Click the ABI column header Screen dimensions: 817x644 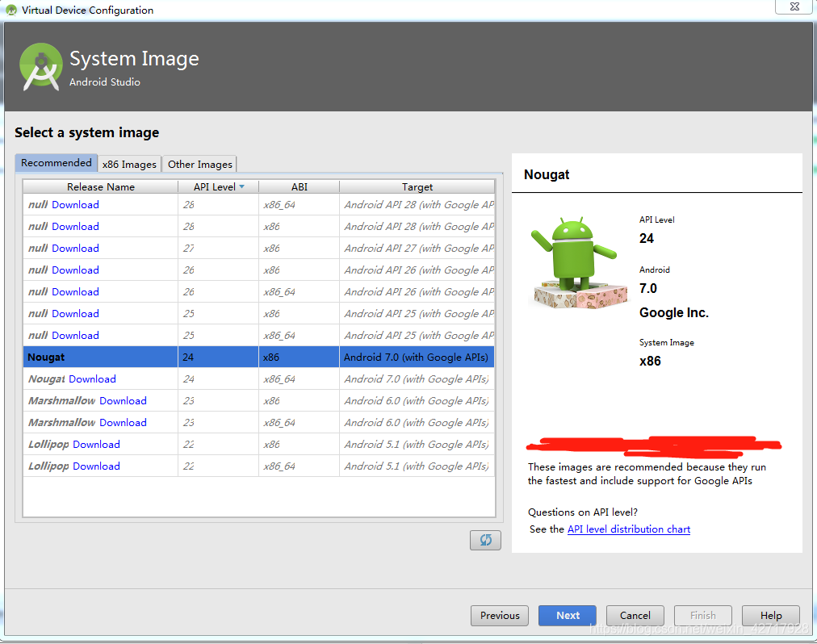pyautogui.click(x=299, y=186)
